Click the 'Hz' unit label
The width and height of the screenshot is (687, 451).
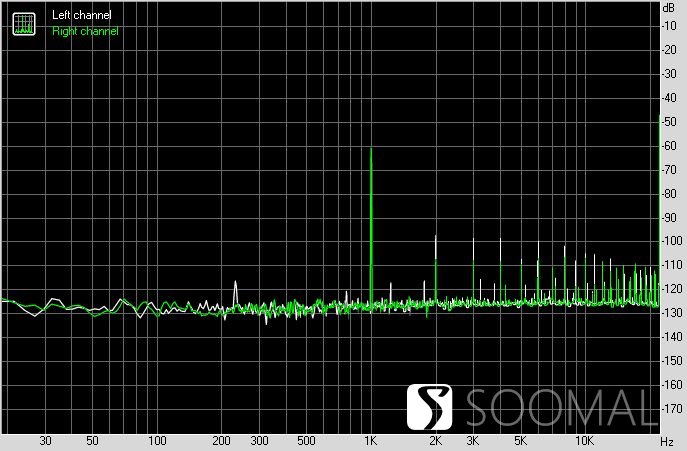coord(666,441)
